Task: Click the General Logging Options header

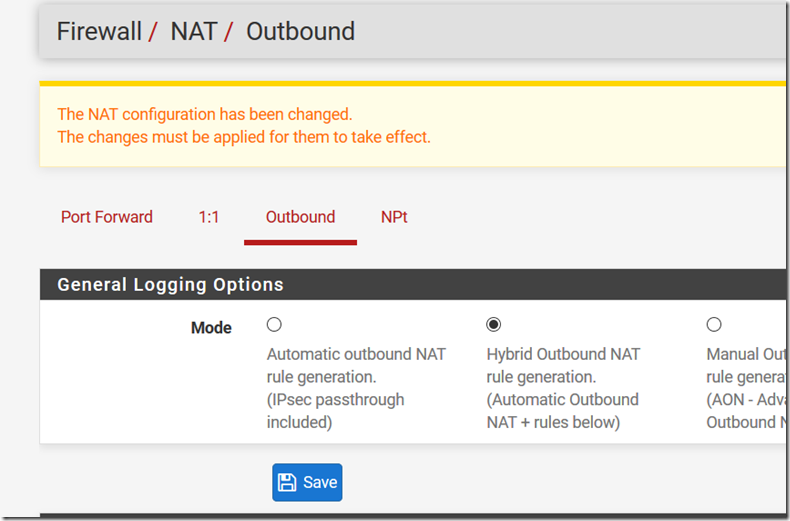Action: pyautogui.click(x=170, y=285)
